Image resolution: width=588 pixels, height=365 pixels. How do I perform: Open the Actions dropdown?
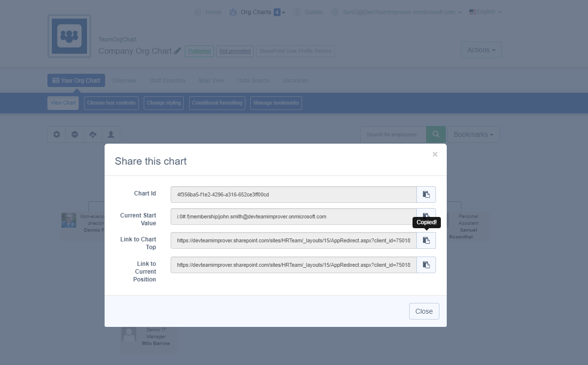(x=481, y=50)
